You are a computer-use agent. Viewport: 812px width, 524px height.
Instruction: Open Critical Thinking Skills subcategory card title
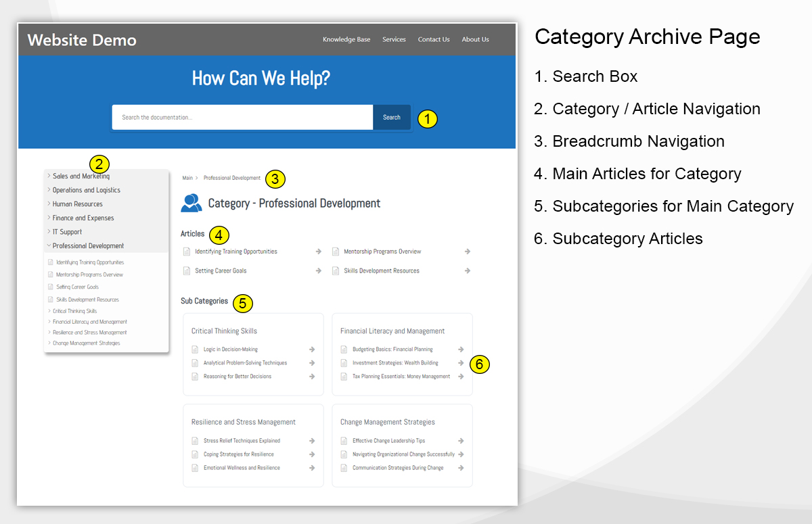click(x=224, y=331)
